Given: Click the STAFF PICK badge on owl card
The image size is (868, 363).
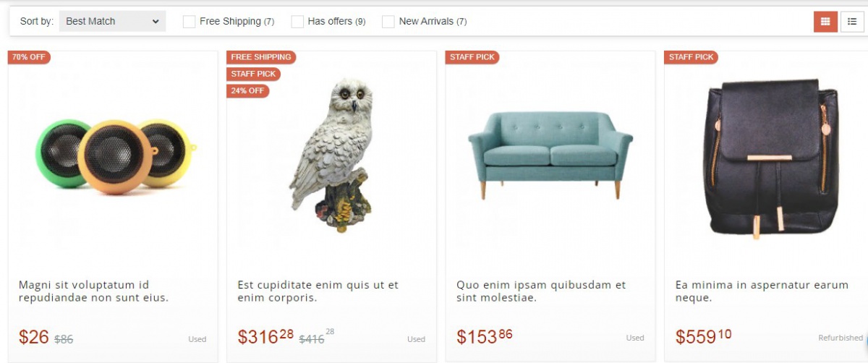Looking at the screenshot, I should [x=253, y=74].
